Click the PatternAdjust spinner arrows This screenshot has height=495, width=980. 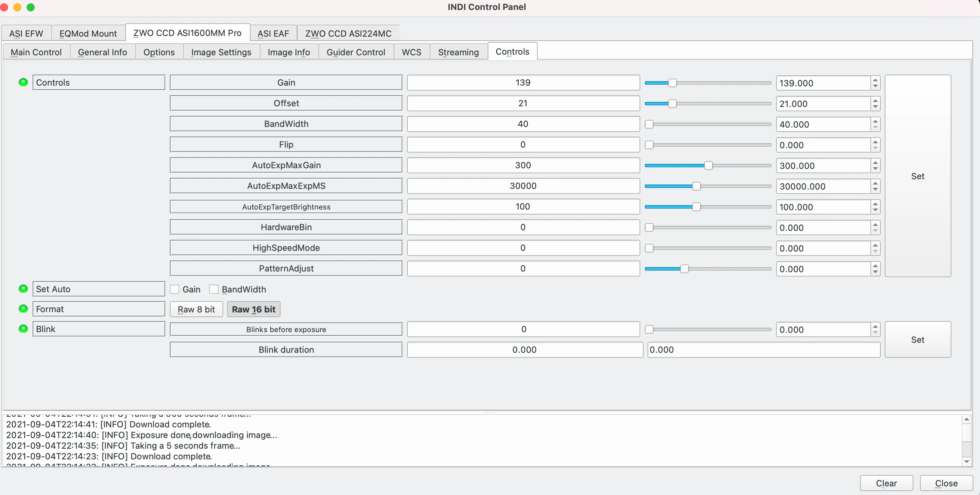click(x=875, y=268)
